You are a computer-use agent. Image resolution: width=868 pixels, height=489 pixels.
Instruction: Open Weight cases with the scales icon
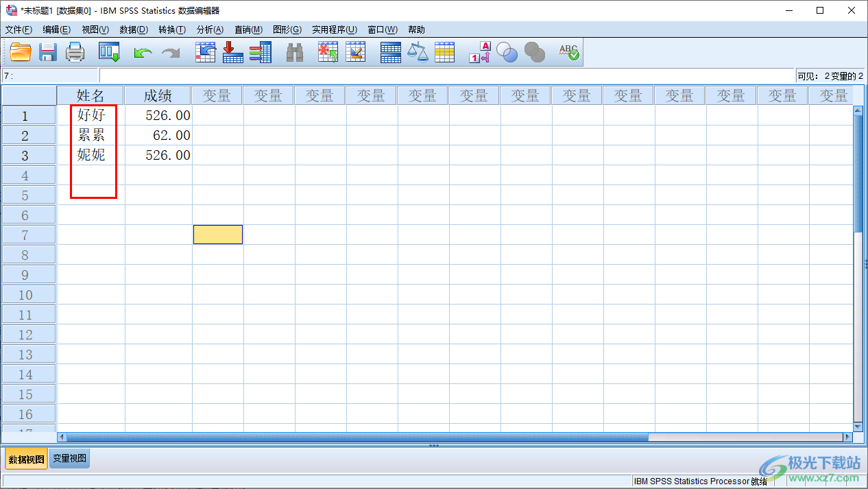point(418,52)
